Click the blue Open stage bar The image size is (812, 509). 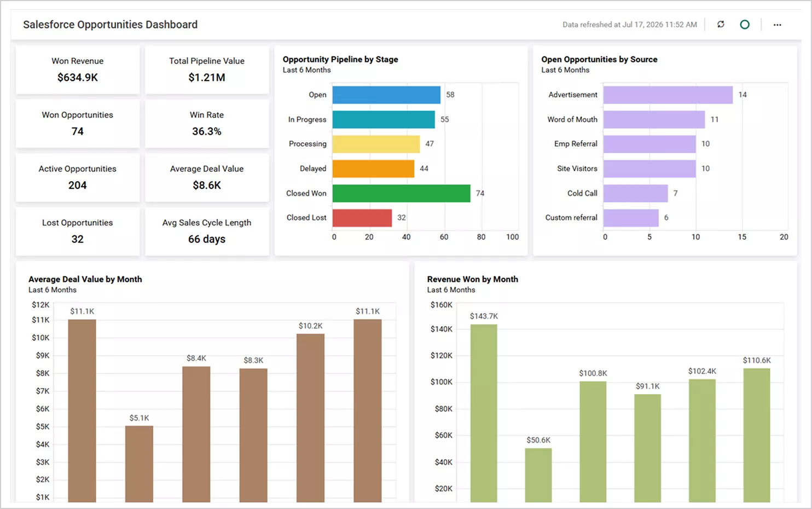tap(386, 95)
